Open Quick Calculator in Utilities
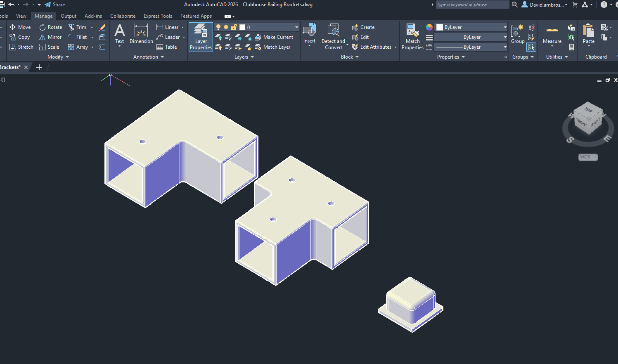This screenshot has height=364, width=618. (571, 47)
